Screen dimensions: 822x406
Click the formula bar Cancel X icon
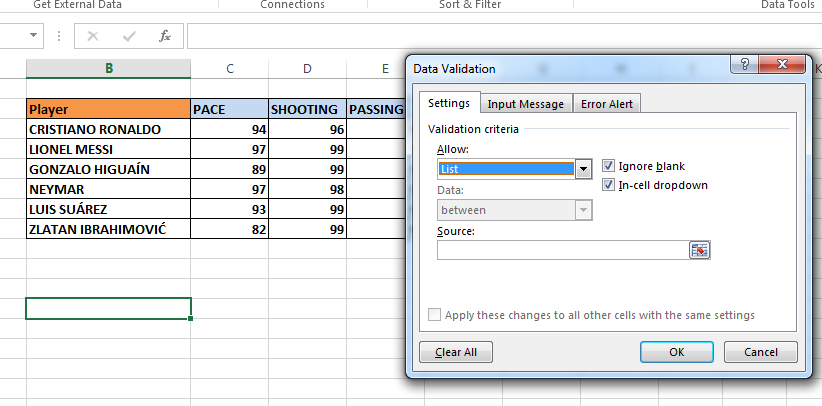pyautogui.click(x=93, y=36)
